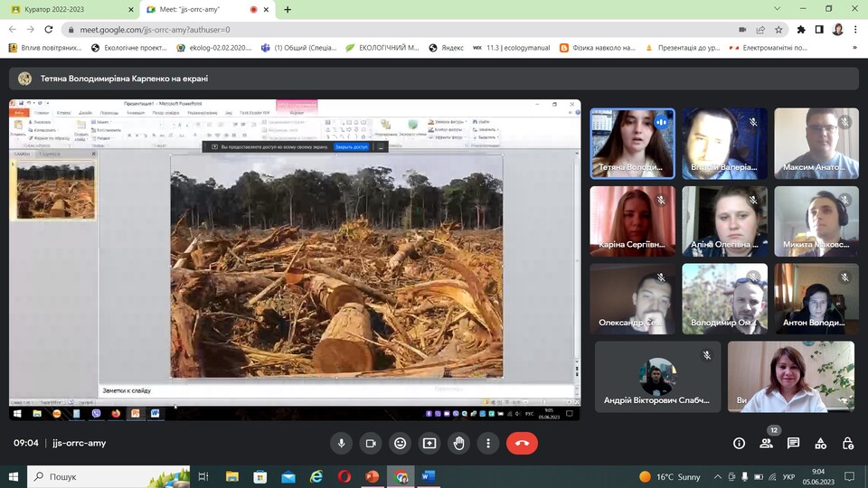Turn off the camera in Meet
The height and width of the screenshot is (488, 868).
click(x=370, y=443)
